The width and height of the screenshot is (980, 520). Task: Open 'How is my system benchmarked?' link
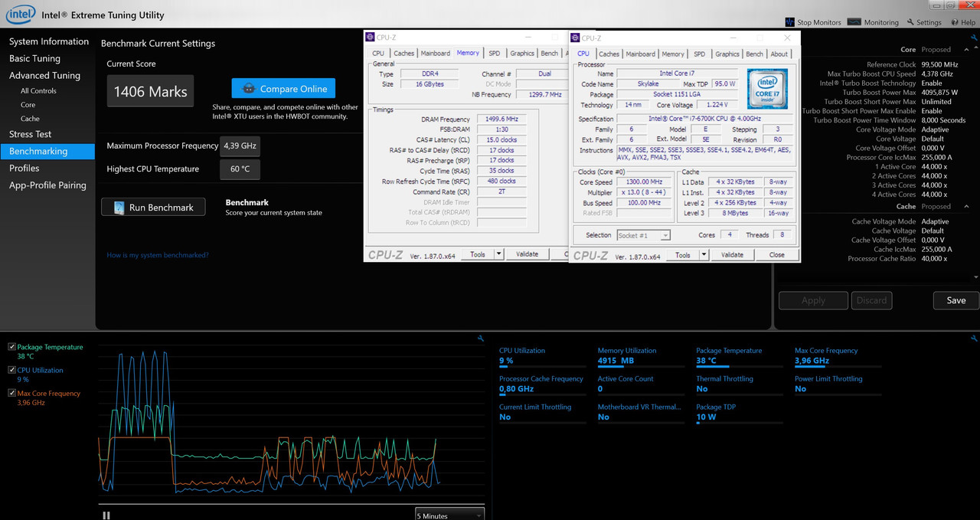click(157, 255)
